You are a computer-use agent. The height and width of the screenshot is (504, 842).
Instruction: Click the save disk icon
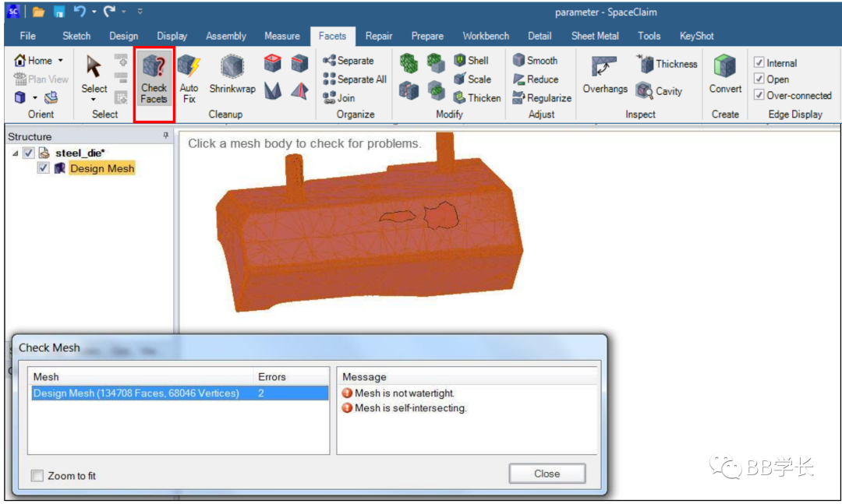pyautogui.click(x=59, y=12)
